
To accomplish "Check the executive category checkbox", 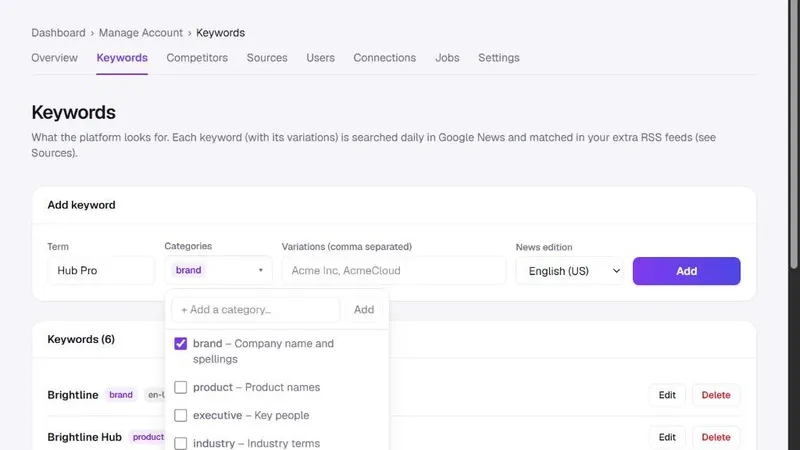I will coord(181,415).
